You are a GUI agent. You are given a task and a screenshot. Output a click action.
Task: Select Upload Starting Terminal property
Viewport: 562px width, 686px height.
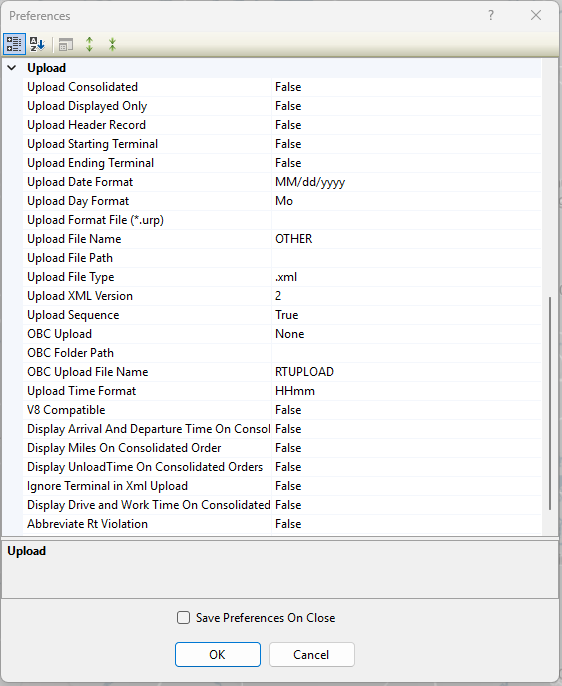pos(282,144)
